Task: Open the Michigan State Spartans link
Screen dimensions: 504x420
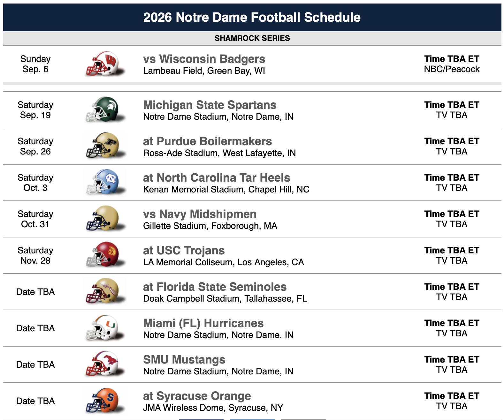Action: tap(210, 105)
